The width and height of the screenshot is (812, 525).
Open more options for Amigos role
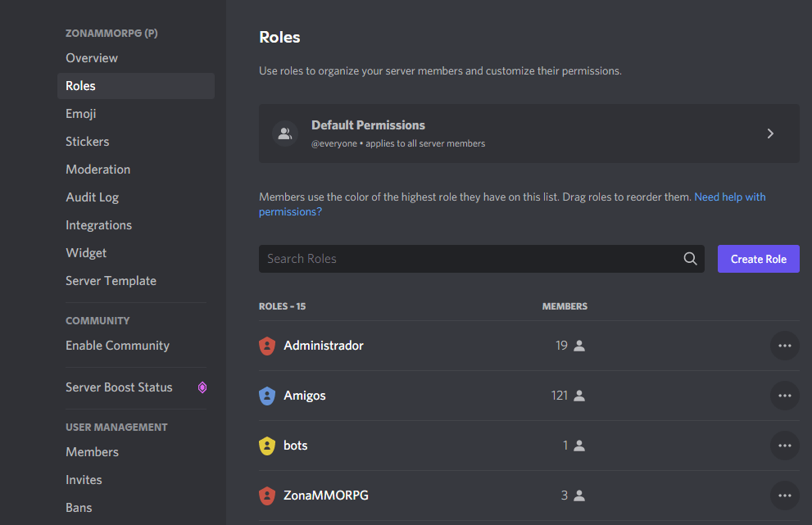pyautogui.click(x=784, y=396)
